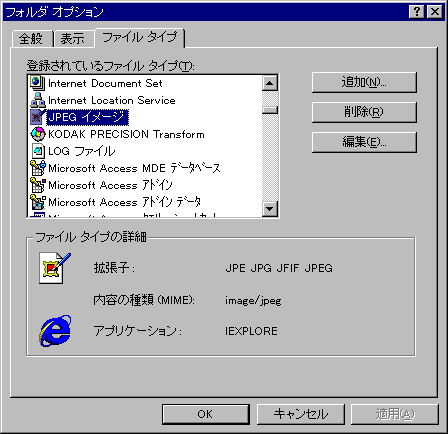This screenshot has height=434, width=448.
Task: Click the file type list scroll down arrow
Action: [270, 209]
